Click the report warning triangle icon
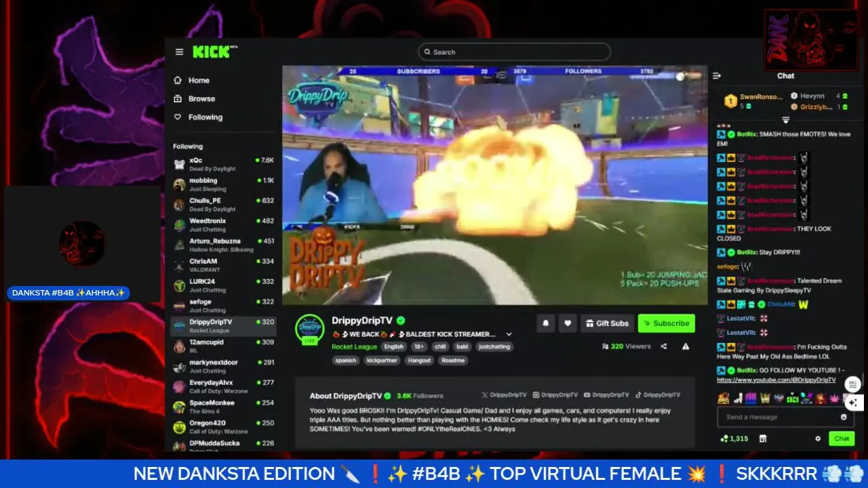 coord(686,346)
